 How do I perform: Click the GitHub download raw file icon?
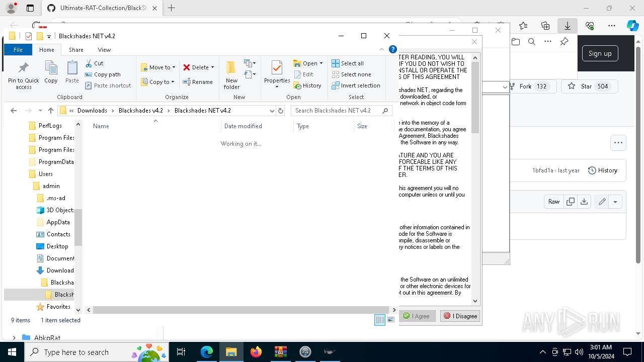pyautogui.click(x=584, y=202)
